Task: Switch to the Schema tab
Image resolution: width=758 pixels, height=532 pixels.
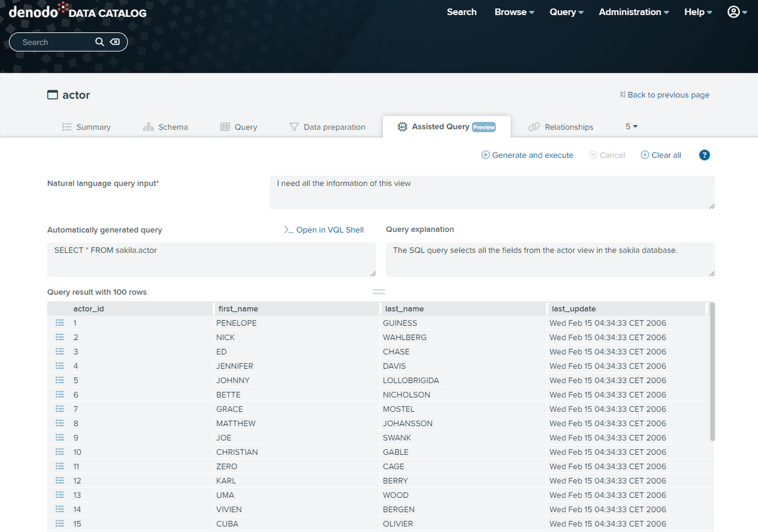Action: coord(165,126)
